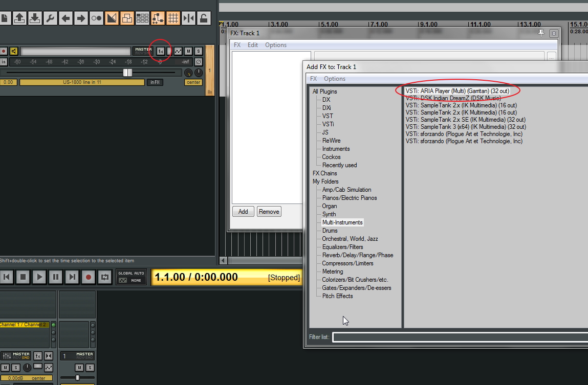Image resolution: width=588 pixels, height=385 pixels.
Task: Toggle track 1 phase invert icon
Action: pyautogui.click(x=199, y=62)
